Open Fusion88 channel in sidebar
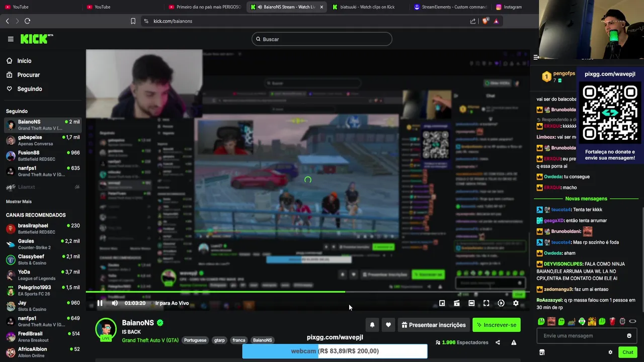644x362 pixels. (43, 156)
